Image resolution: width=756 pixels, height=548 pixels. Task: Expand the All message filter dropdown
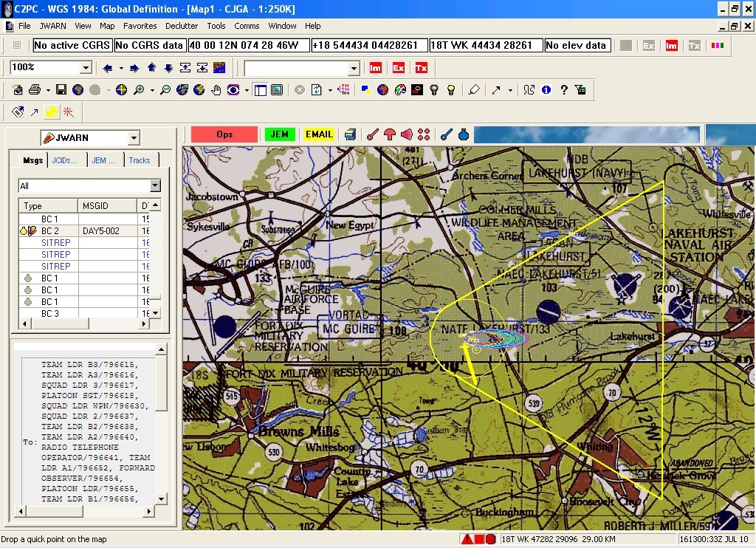[x=155, y=185]
